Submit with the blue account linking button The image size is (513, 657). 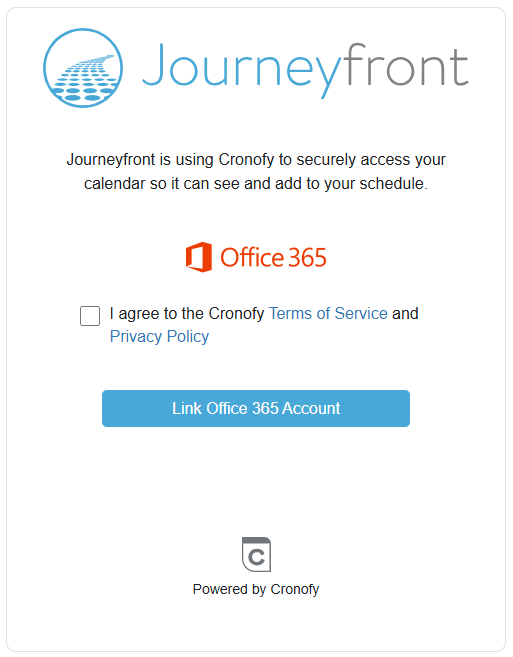(x=256, y=409)
